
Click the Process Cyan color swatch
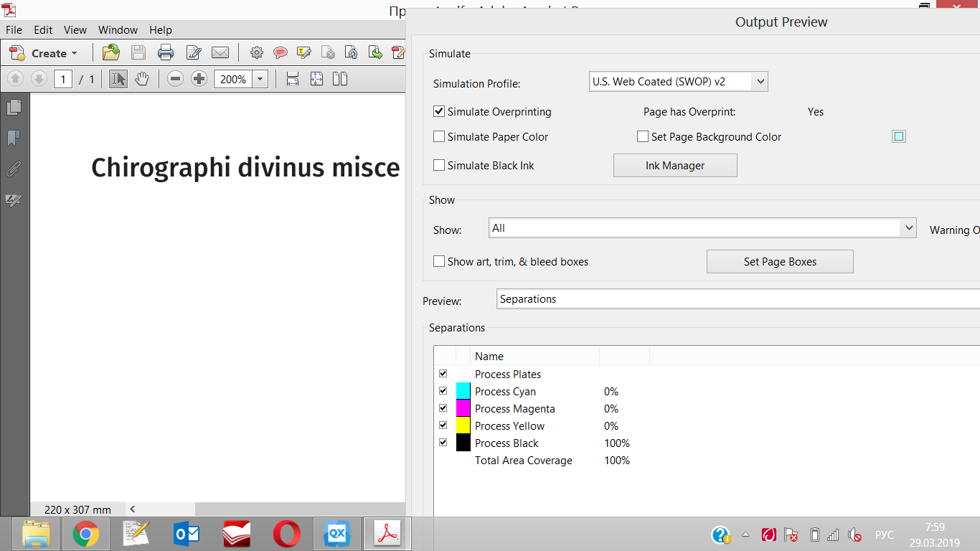463,391
